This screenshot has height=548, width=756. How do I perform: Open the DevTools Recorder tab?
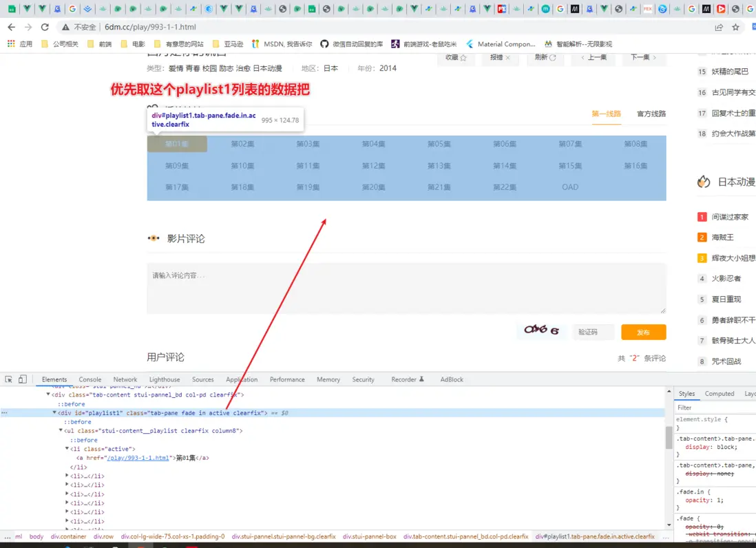[408, 379]
